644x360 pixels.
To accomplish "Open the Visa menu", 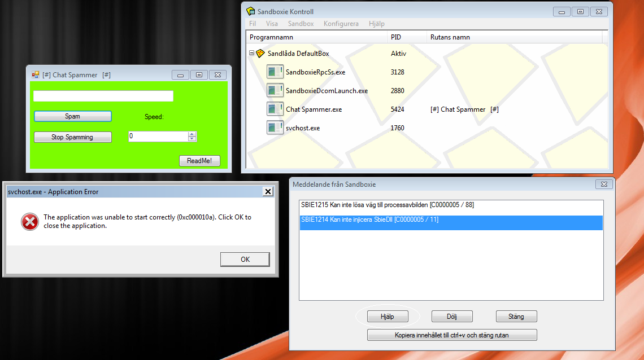I will pos(272,24).
